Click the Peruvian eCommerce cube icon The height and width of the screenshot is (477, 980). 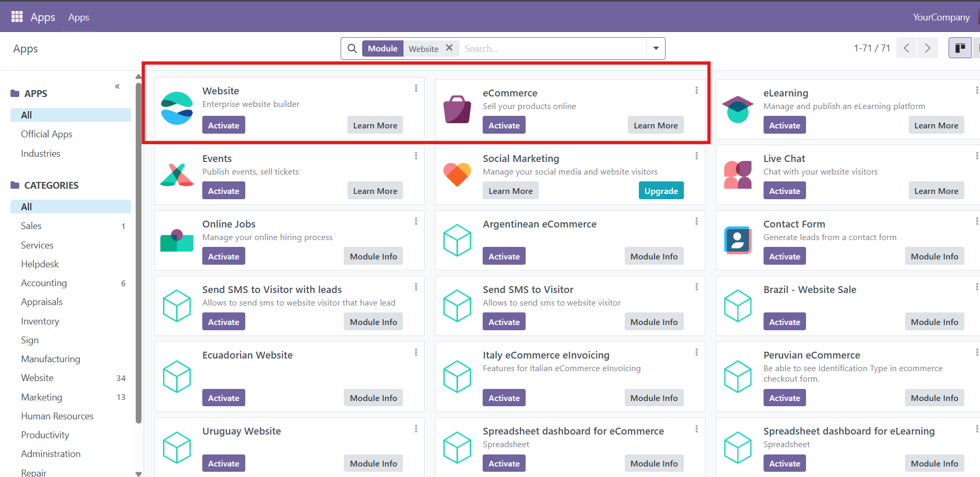(738, 376)
